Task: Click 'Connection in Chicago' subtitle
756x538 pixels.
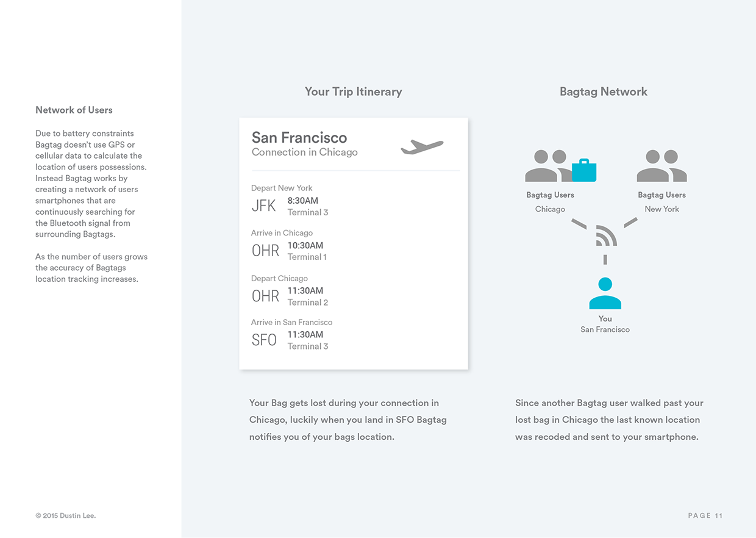Action: tap(304, 152)
